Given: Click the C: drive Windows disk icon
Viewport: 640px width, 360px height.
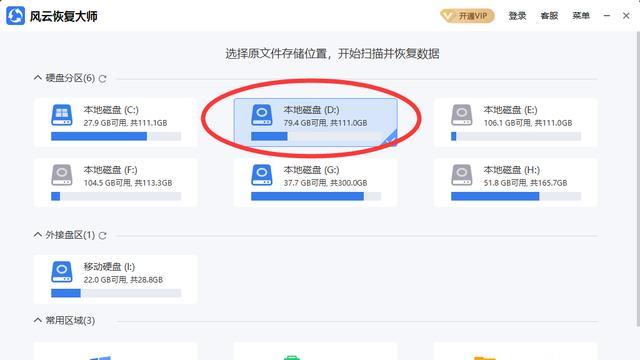Looking at the screenshot, I should [62, 115].
